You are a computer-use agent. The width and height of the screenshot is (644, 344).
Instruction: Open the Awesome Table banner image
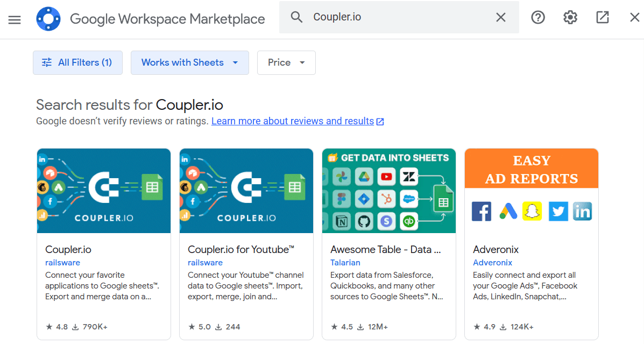388,191
